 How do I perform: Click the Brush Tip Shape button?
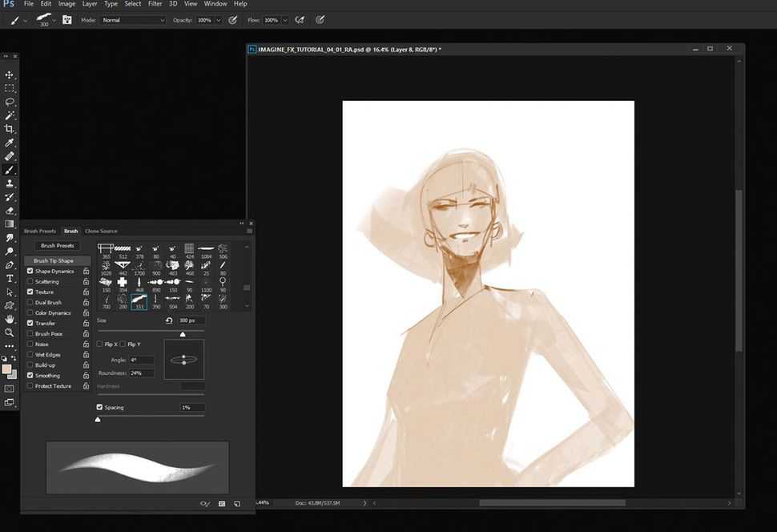(54, 260)
